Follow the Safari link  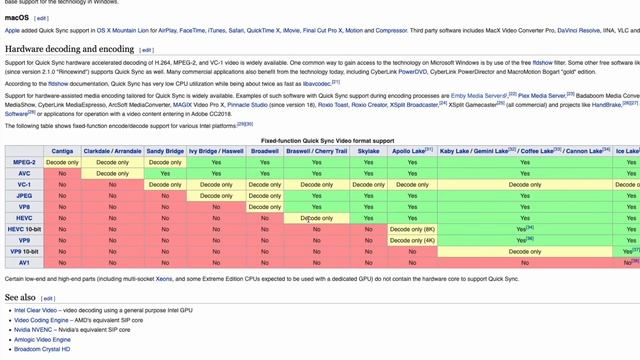pos(236,31)
